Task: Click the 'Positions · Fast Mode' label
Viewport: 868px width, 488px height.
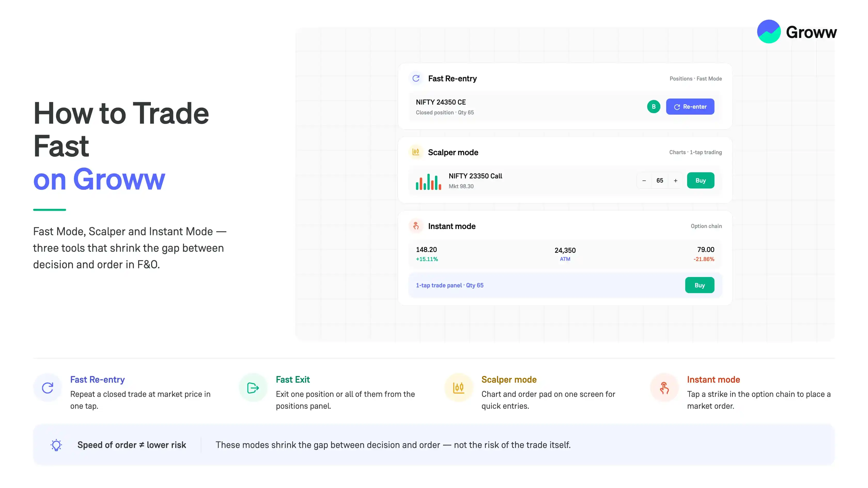Action: pos(695,78)
